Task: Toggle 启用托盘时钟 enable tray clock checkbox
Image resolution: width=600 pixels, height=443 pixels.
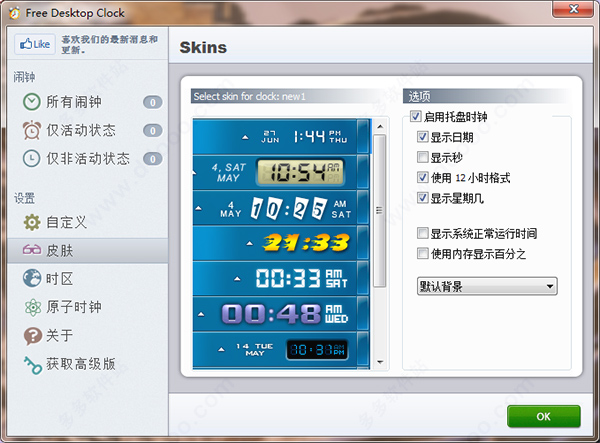Action: (x=416, y=116)
